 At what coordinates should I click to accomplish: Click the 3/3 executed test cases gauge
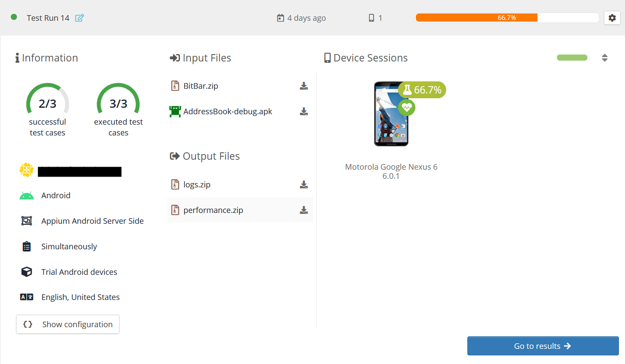point(118,103)
